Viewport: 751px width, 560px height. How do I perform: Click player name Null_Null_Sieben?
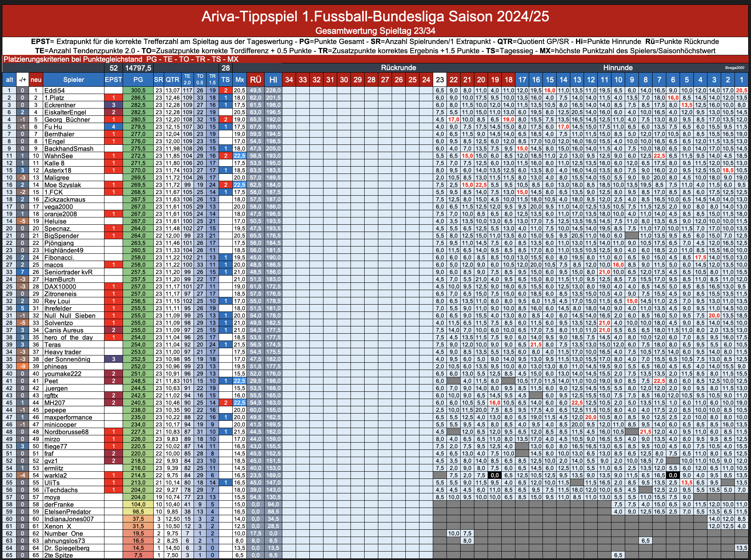coord(70,316)
